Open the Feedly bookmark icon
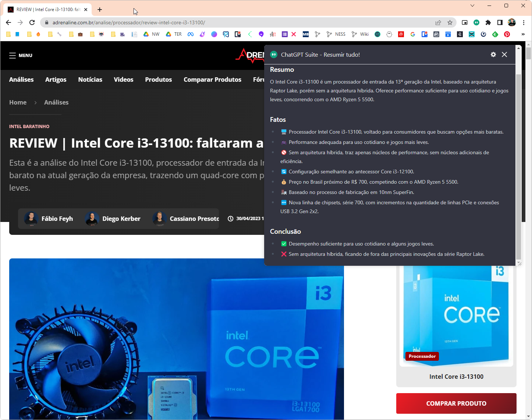Image resolution: width=532 pixels, height=420 pixels. pyautogui.click(x=495, y=34)
